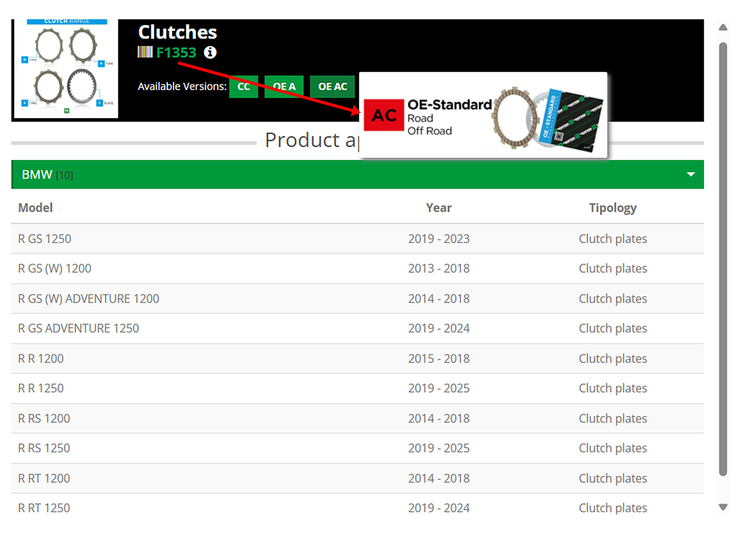Select the R RS 1200 model
This screenshot has width=741, height=560.
[x=44, y=418]
